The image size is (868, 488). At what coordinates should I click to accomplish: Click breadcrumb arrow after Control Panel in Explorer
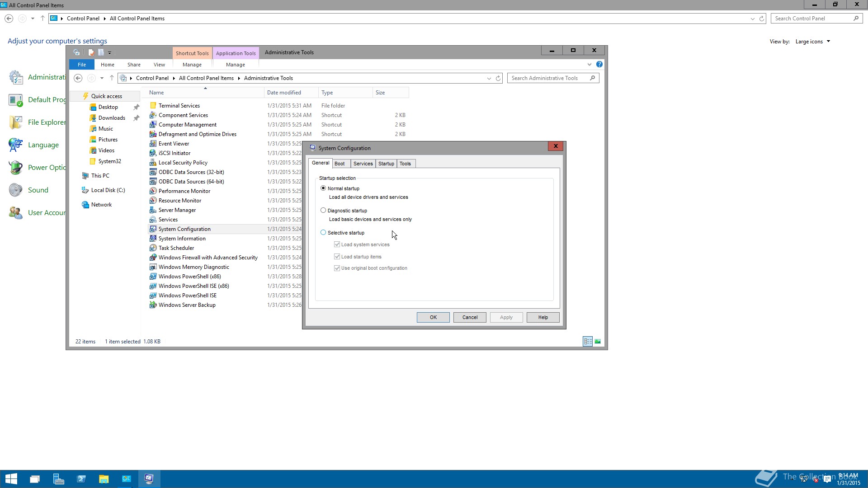tap(174, 78)
